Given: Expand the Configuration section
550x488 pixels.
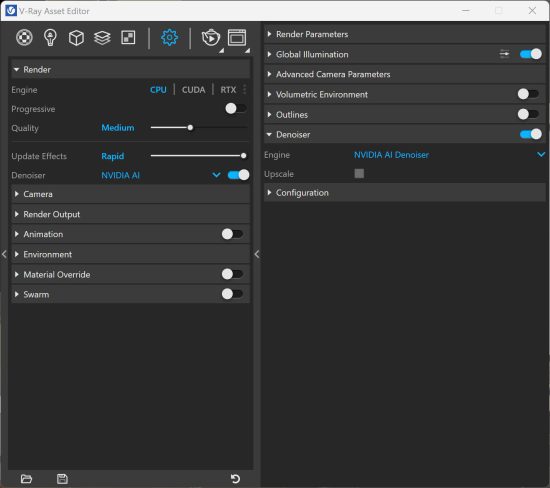Looking at the screenshot, I should (x=405, y=193).
